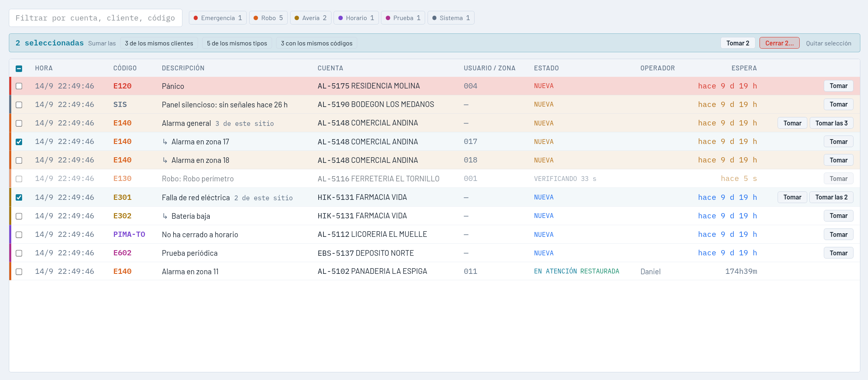Take the Panel silencioso alarm

[x=839, y=105]
